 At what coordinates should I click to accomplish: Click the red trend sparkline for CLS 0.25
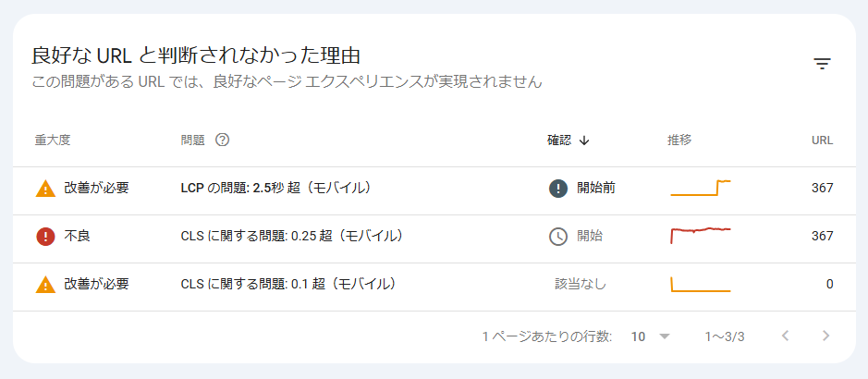pos(701,235)
